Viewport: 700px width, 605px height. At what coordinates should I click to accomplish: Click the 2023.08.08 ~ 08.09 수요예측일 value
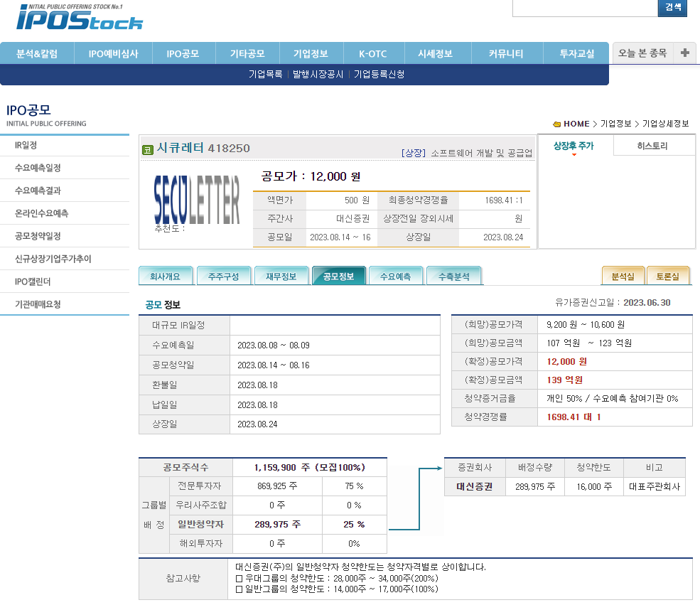point(273,345)
